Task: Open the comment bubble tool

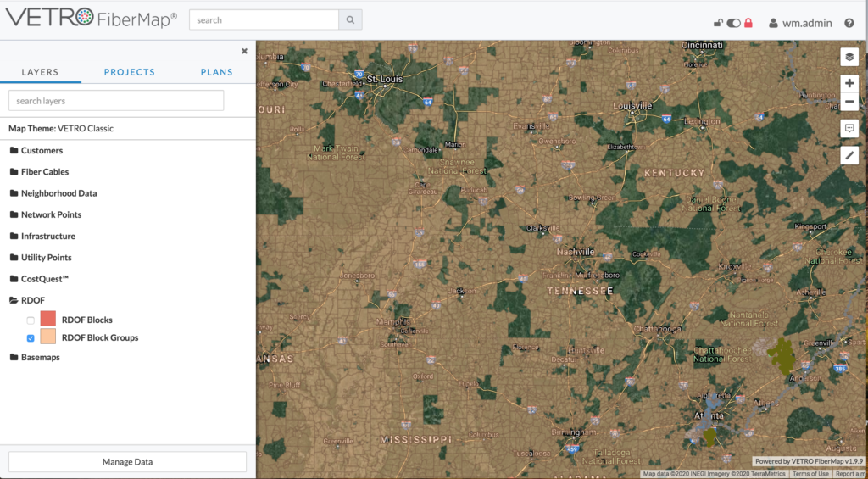Action: (x=849, y=128)
